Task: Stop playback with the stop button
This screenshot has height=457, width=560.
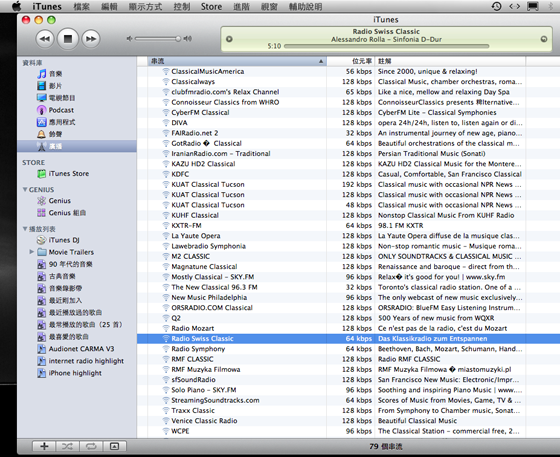Action: (x=68, y=39)
